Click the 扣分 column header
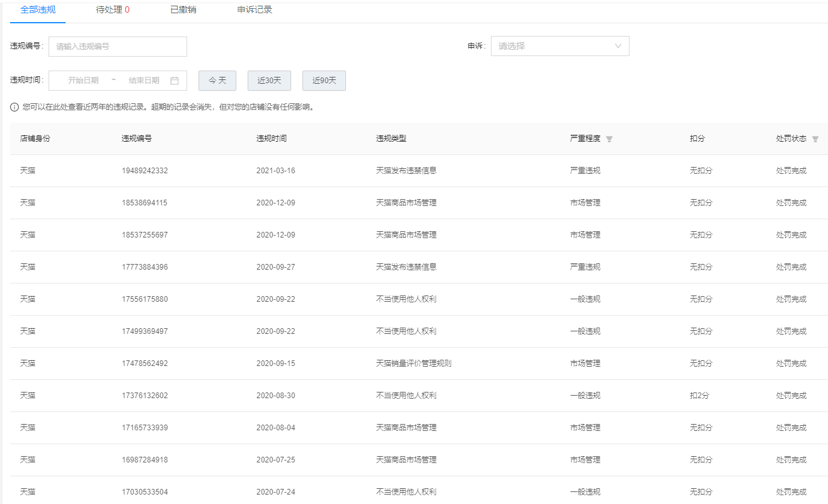This screenshot has height=504, width=828. click(698, 139)
